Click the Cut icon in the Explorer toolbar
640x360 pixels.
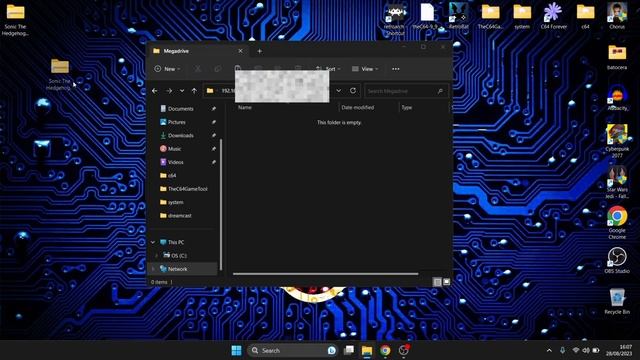pos(198,69)
